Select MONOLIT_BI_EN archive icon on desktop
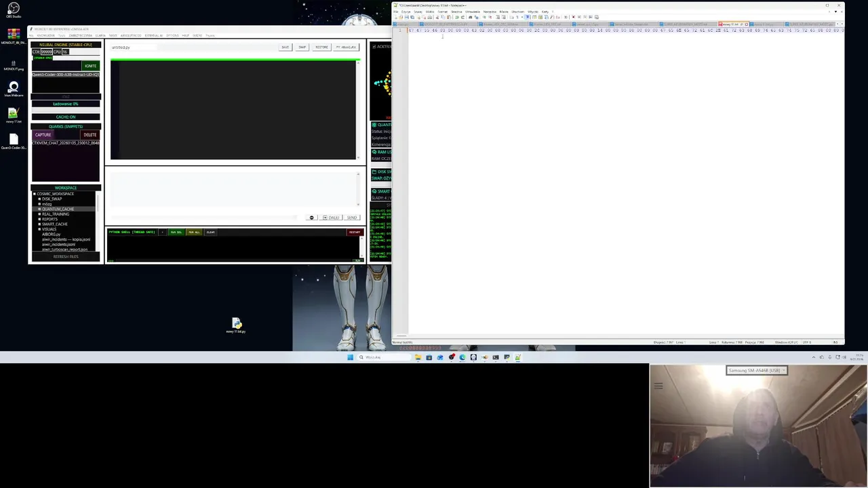The width and height of the screenshot is (868, 488). click(13, 35)
